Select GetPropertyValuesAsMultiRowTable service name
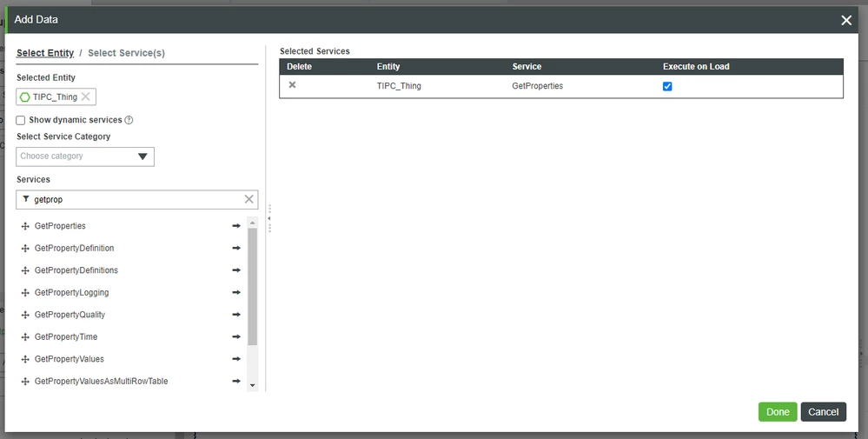This screenshot has width=868, height=439. click(x=102, y=381)
